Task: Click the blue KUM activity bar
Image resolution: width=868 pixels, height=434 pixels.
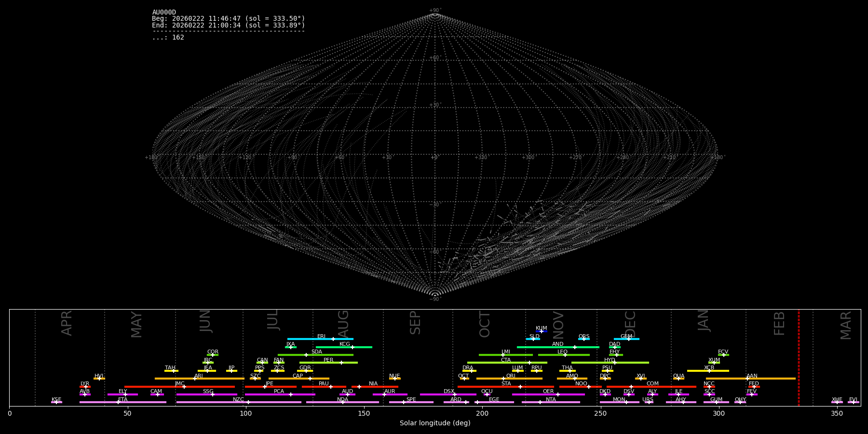Action: (x=542, y=331)
